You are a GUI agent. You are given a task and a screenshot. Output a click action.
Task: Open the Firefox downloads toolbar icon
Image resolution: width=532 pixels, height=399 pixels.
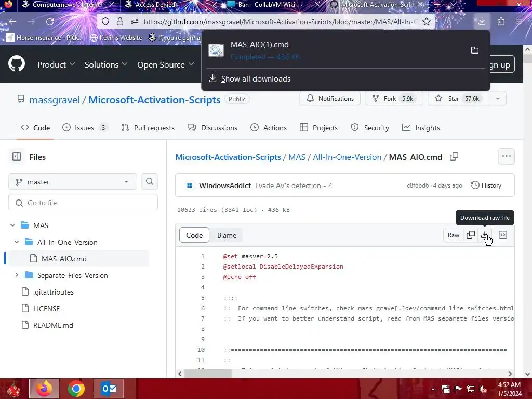pos(482,22)
